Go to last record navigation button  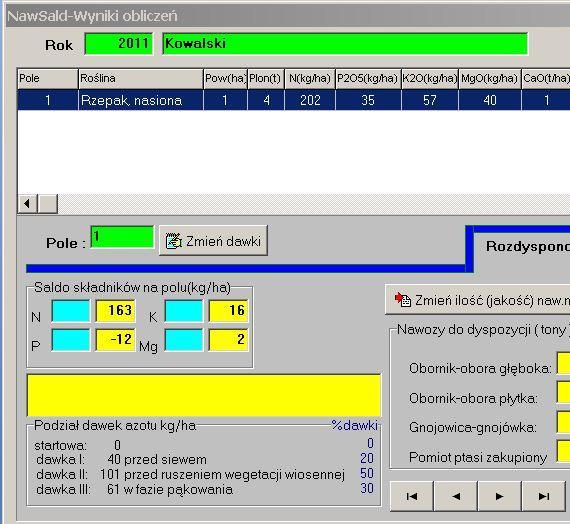click(543, 496)
